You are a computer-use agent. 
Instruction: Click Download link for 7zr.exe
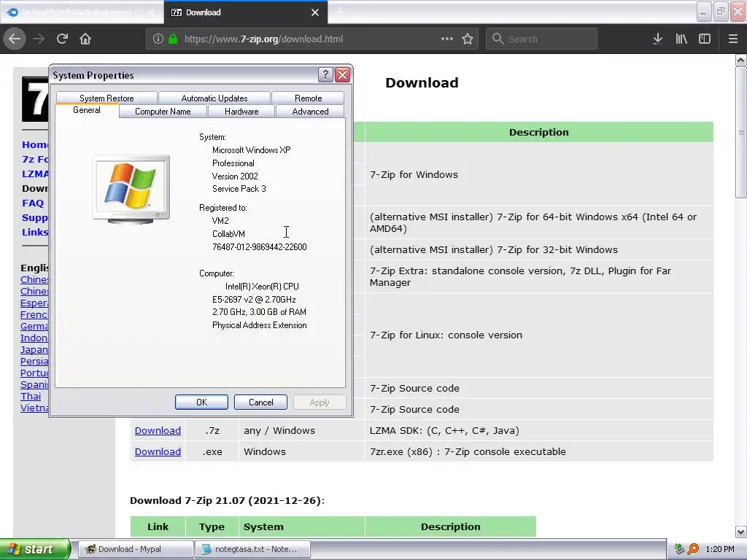click(158, 451)
